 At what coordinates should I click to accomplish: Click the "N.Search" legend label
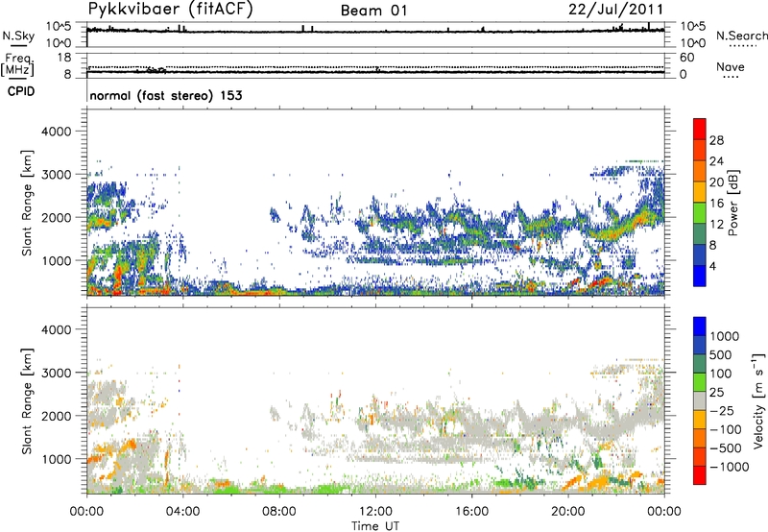tap(741, 36)
